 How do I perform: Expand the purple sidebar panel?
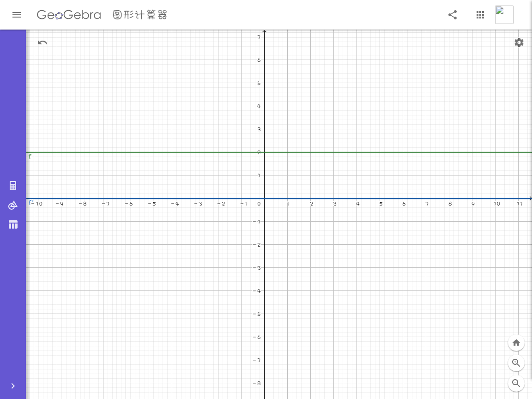tap(13, 386)
